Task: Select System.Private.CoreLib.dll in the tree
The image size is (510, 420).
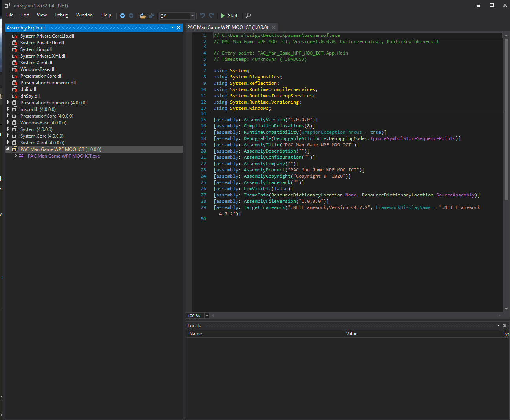Action: [47, 36]
